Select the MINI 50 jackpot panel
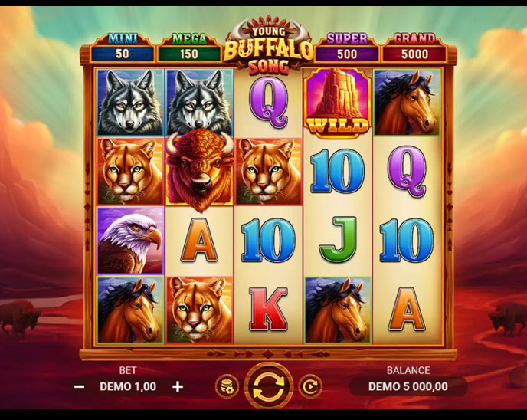 tap(123, 48)
